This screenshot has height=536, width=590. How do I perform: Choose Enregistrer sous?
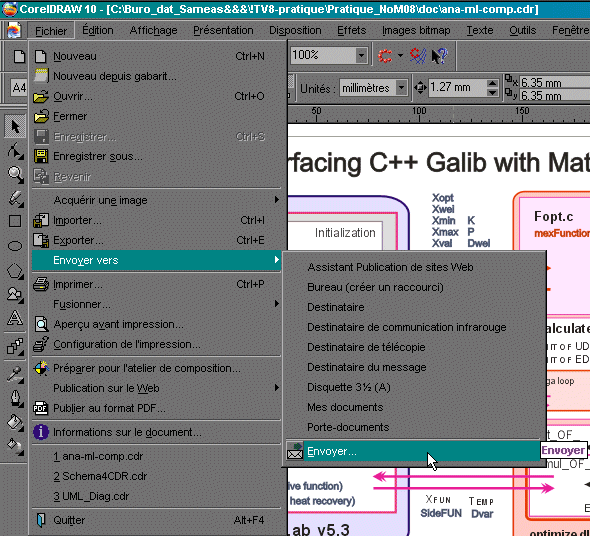coord(157,156)
